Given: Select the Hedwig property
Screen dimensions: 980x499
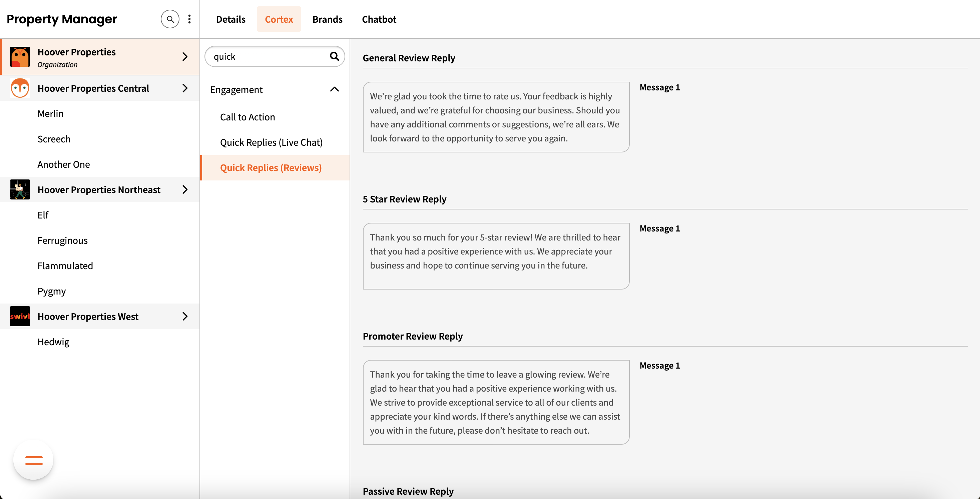Looking at the screenshot, I should pos(53,342).
